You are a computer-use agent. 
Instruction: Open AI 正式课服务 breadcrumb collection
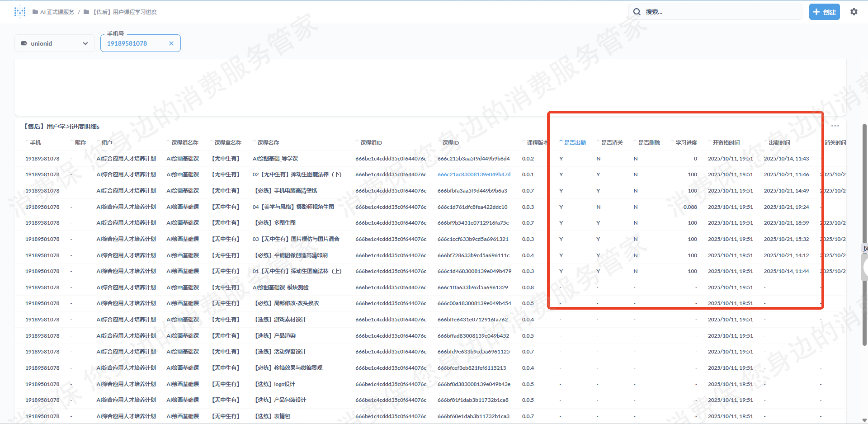tap(57, 12)
